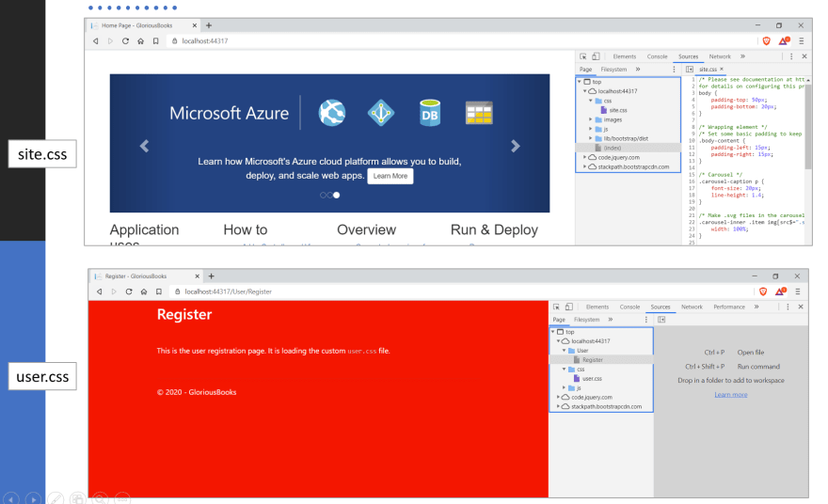Open the browser hamburger menu in the Home Page window

[801, 40]
